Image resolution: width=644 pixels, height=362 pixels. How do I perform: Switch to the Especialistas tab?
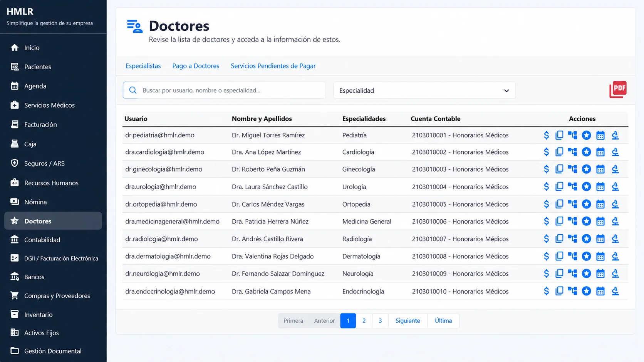(143, 66)
